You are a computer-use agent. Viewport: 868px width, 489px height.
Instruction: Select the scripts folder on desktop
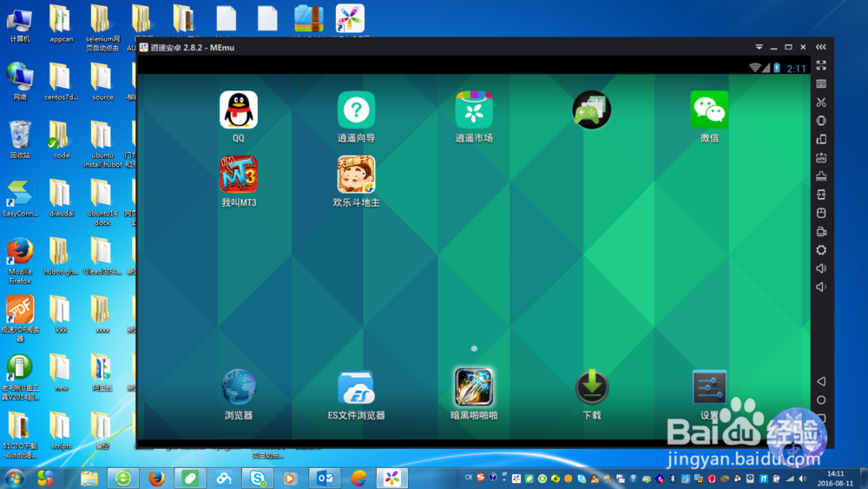[61, 430]
